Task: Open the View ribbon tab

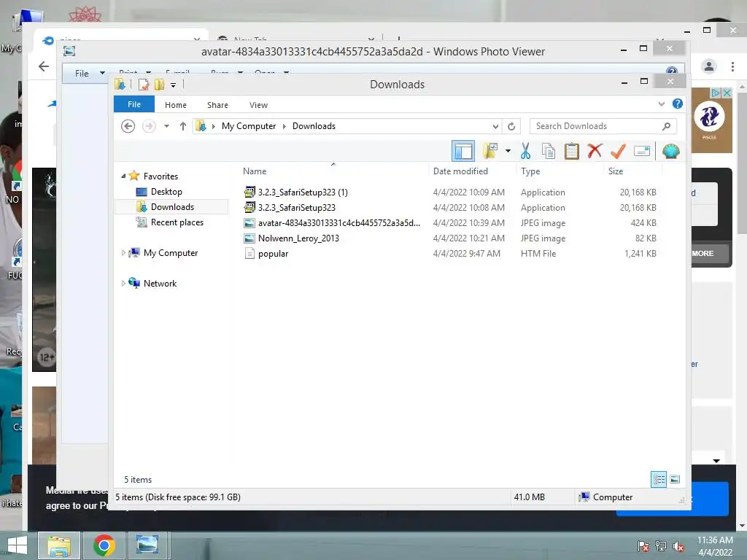Action: (x=259, y=105)
